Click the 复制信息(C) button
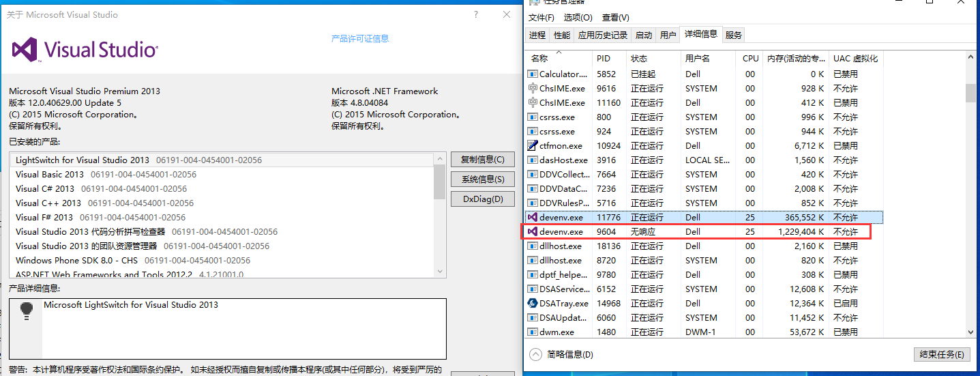The height and width of the screenshot is (376, 980). point(483,160)
